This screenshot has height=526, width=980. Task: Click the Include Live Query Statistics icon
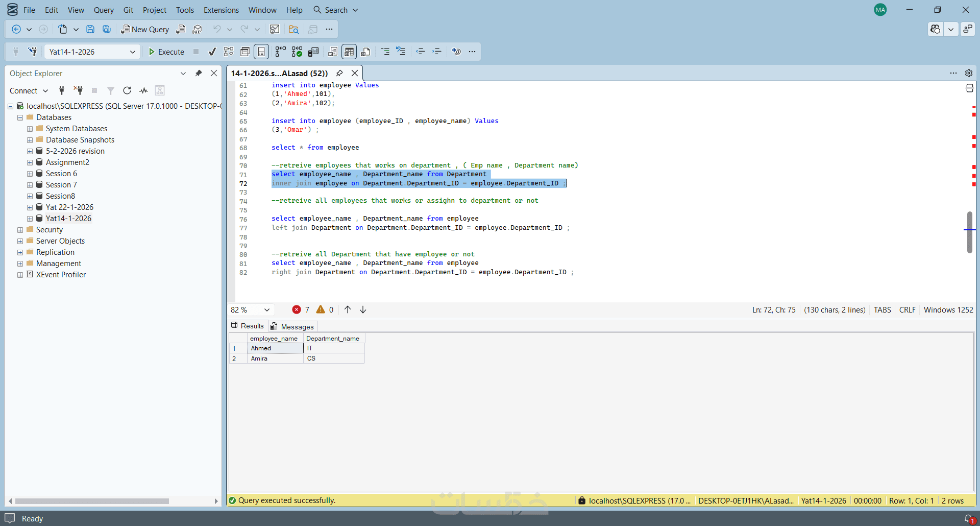(x=297, y=52)
